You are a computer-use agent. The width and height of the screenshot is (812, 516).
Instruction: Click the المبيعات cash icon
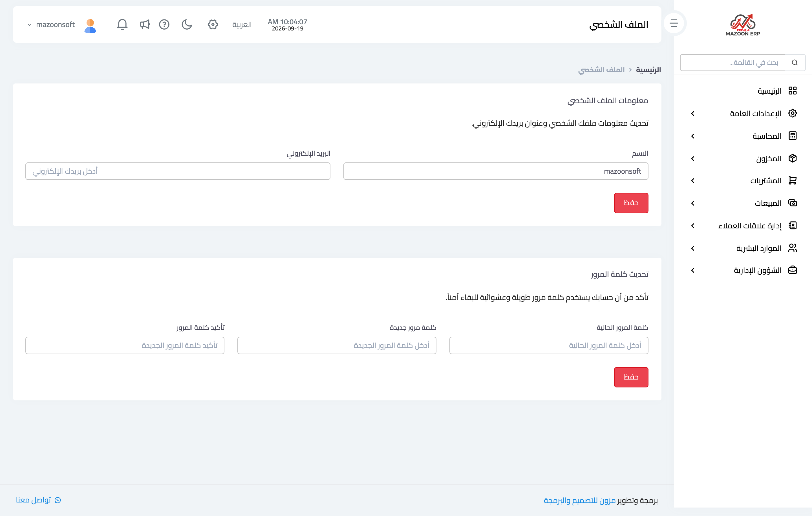793,203
